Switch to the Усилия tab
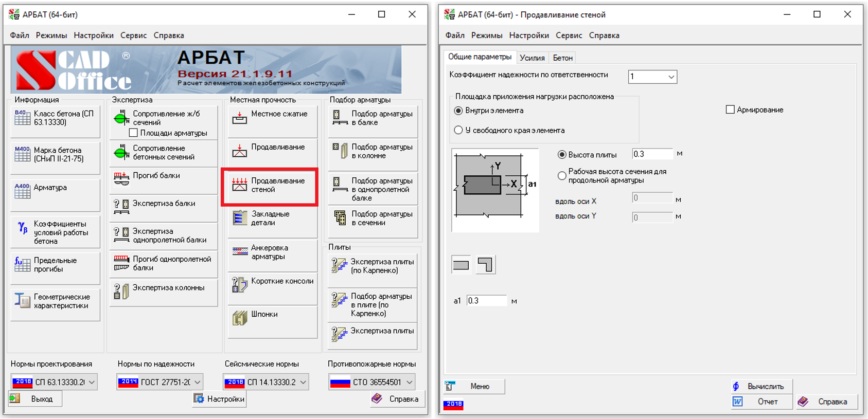 [x=532, y=58]
